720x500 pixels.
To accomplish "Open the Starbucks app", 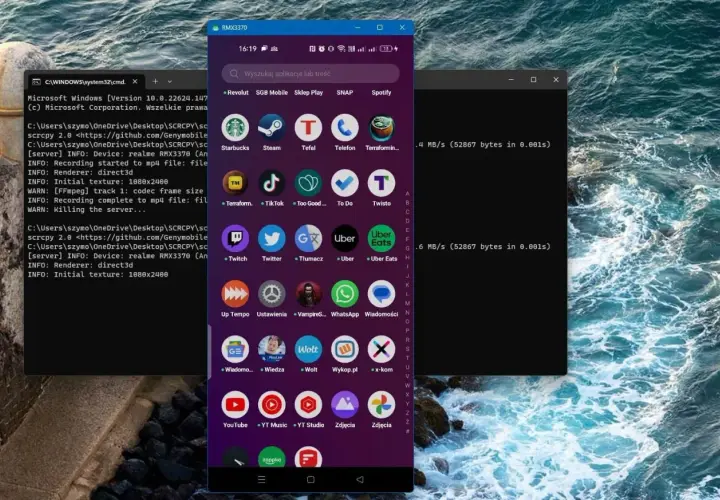I will (235, 128).
